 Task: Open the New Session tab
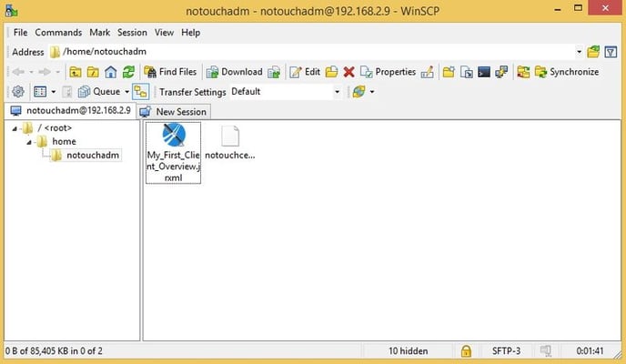pyautogui.click(x=174, y=112)
